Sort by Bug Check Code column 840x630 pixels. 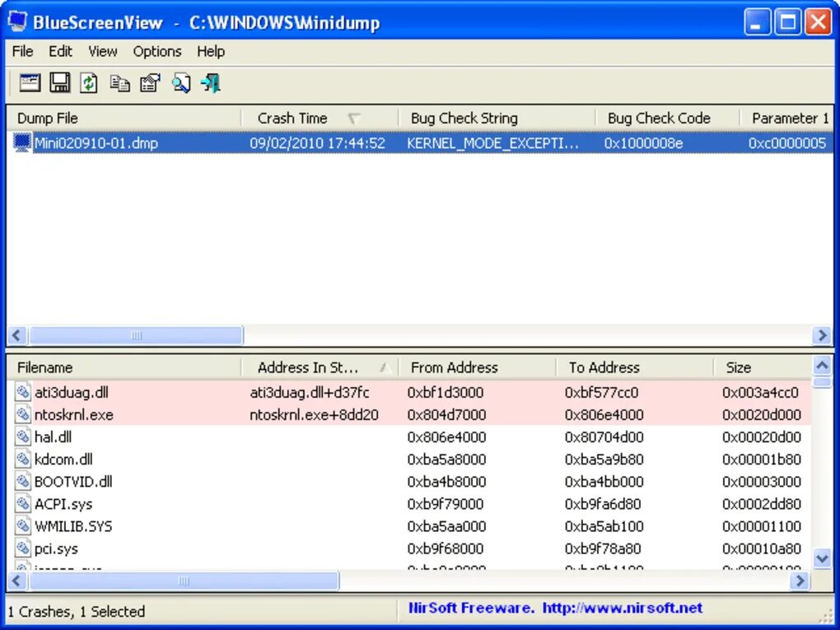coord(667,118)
